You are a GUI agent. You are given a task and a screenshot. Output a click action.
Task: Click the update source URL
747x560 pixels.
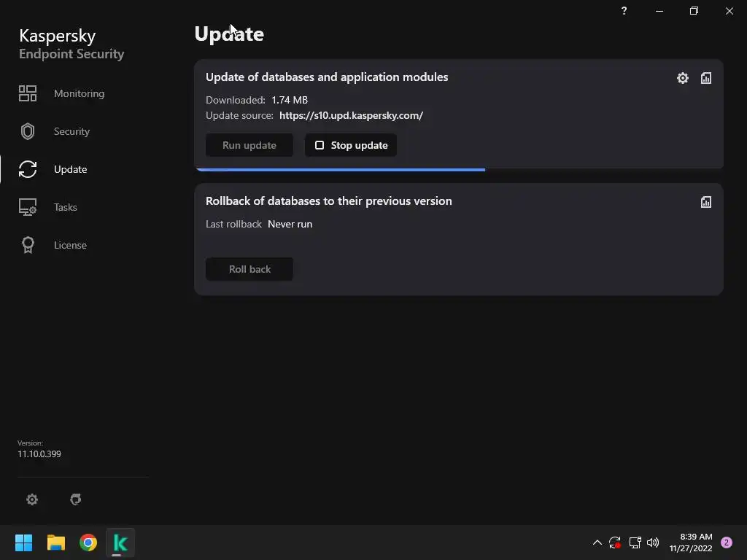coord(351,115)
